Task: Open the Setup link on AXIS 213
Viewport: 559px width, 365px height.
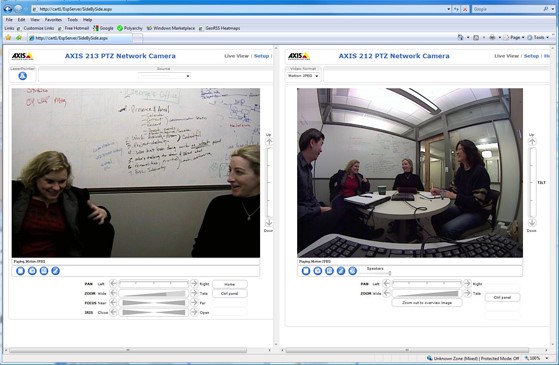Action: [261, 56]
